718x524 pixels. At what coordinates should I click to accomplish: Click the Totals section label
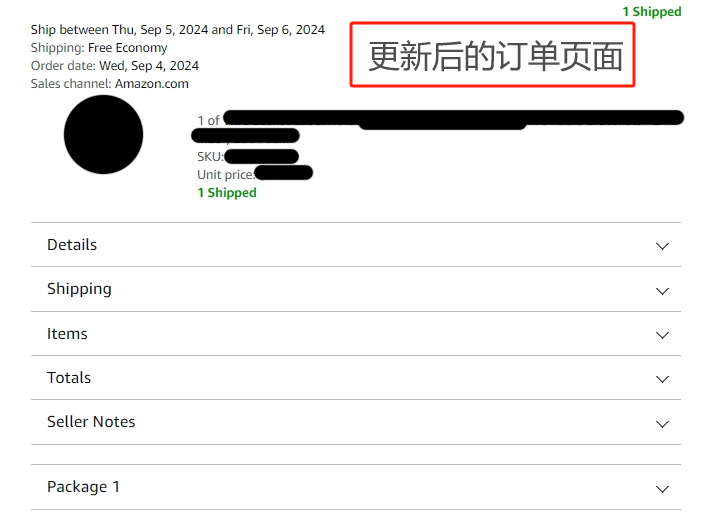[69, 377]
